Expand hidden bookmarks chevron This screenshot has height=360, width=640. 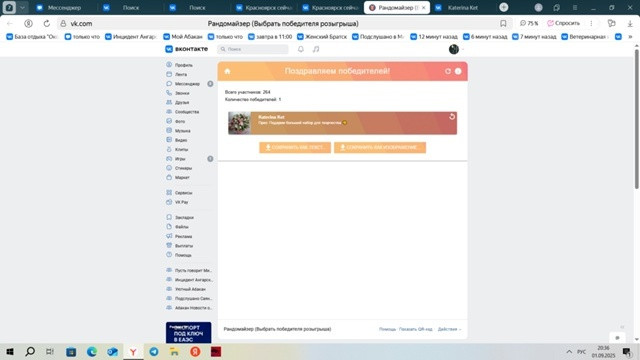630,37
